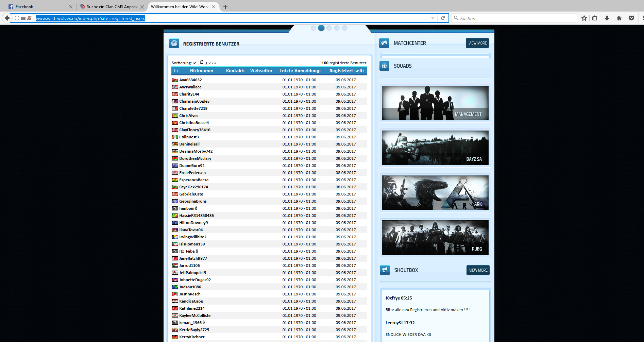Reload the page with the refresh icon
The width and height of the screenshot is (644, 342).
pyautogui.click(x=443, y=18)
